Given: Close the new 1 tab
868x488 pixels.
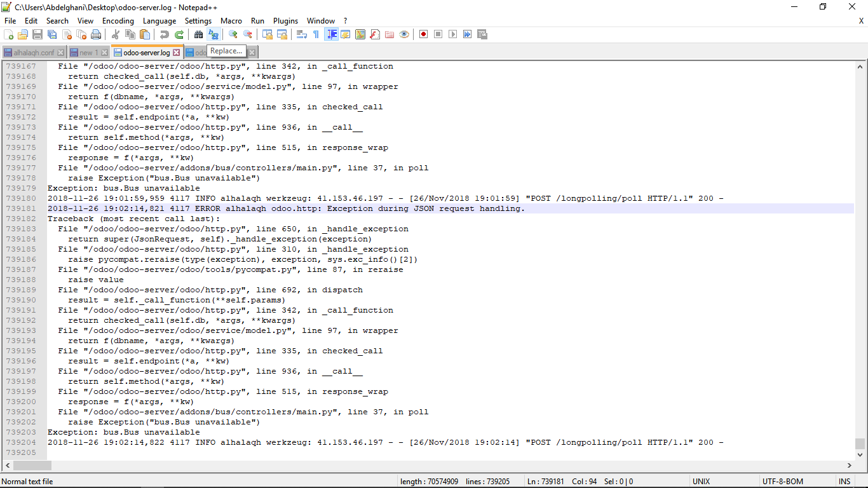Looking at the screenshot, I should 104,53.
